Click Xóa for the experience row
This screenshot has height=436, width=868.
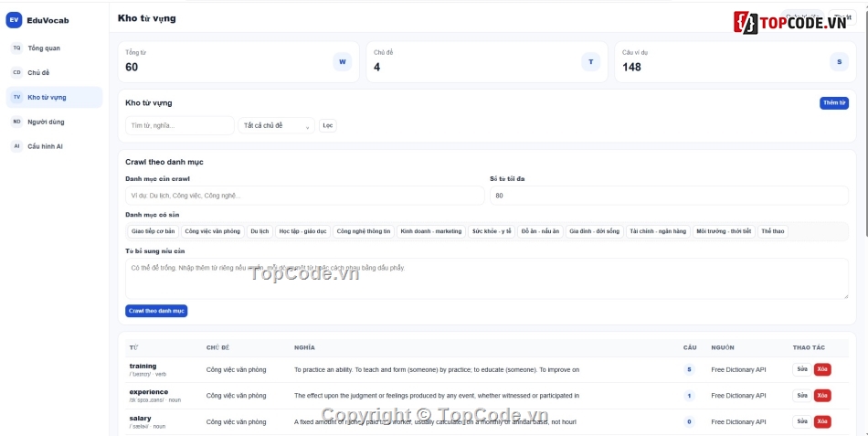tap(822, 396)
